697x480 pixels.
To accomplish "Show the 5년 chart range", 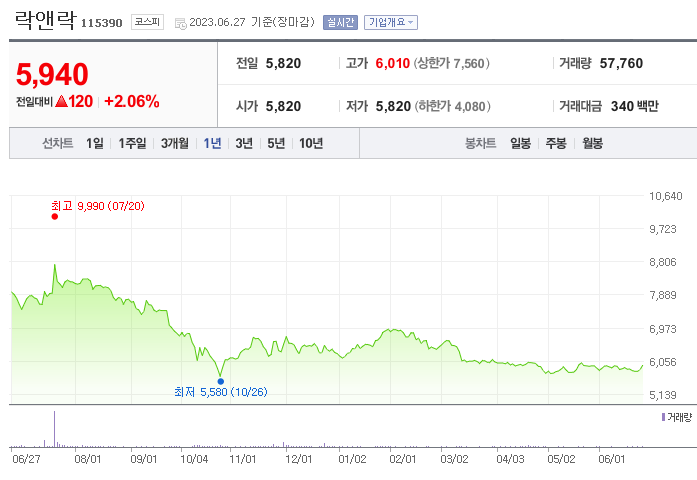I will point(276,143).
